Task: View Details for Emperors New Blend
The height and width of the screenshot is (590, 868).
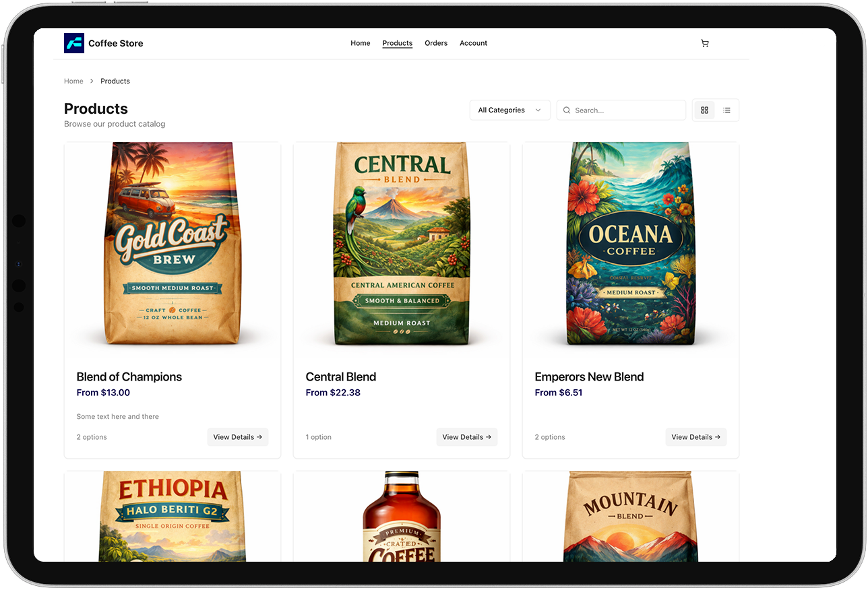Action: (695, 437)
